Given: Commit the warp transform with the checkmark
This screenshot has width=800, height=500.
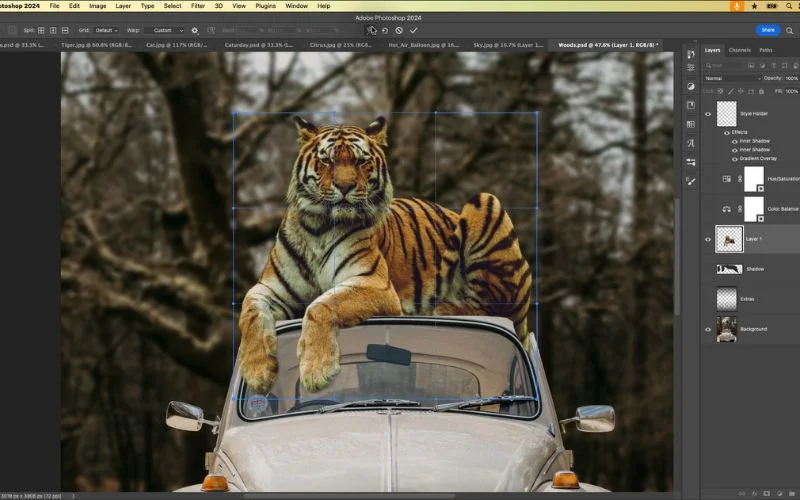Looking at the screenshot, I should [x=413, y=31].
